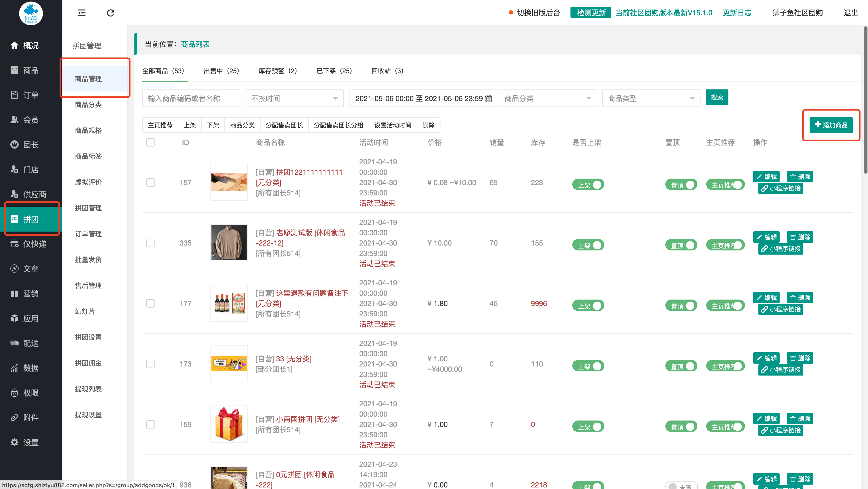Open 概况 overview in sidebar
This screenshot has width=868, height=489.
[31, 45]
